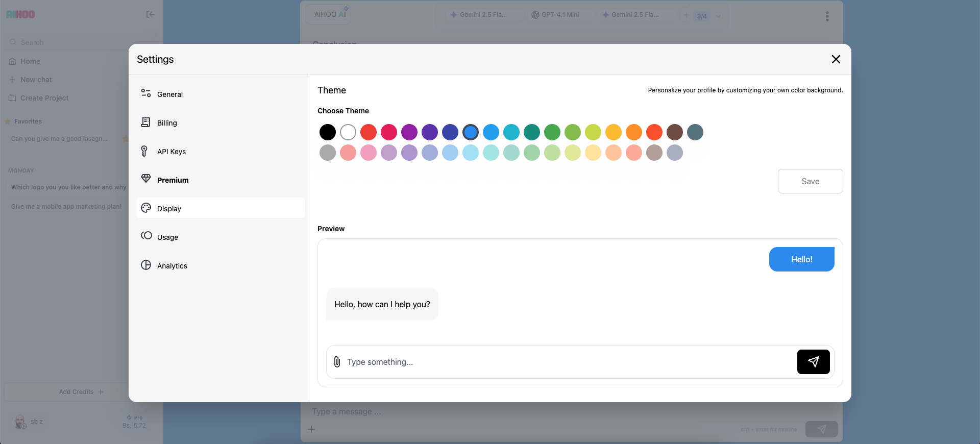The image size is (980, 444).
Task: Click the Analytics pie chart icon
Action: (x=146, y=265)
